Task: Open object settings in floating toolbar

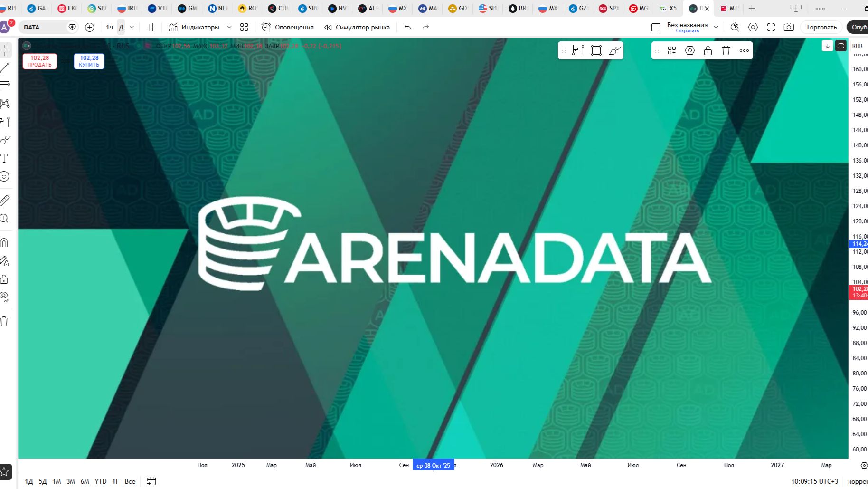Action: coord(690,50)
